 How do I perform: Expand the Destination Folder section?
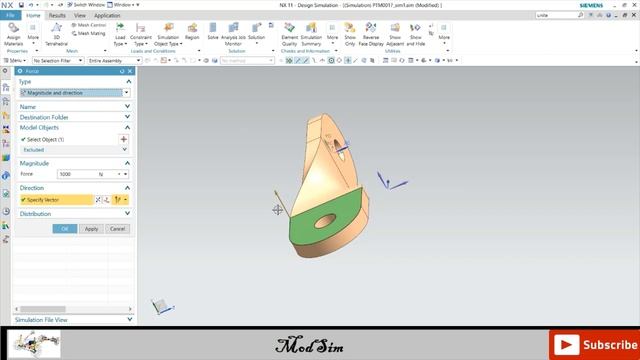pos(127,117)
